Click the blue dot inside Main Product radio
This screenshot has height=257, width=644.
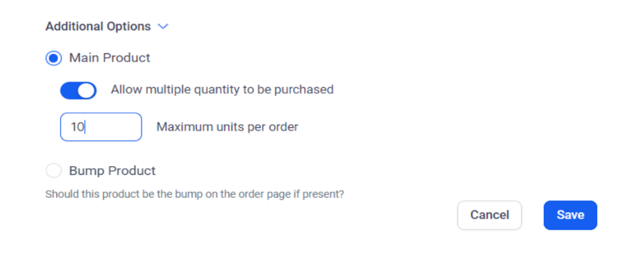coord(54,58)
